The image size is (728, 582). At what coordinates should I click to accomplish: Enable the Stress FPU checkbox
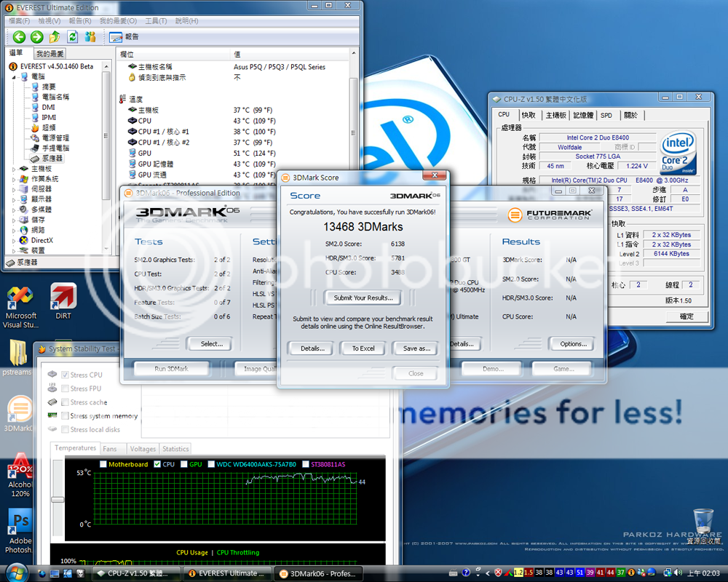(65, 388)
